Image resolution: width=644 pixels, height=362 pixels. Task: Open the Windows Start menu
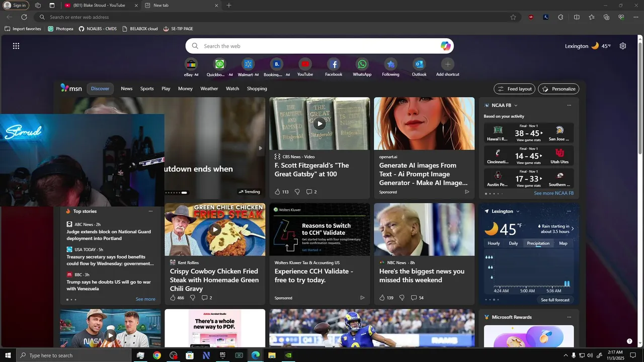(8, 355)
